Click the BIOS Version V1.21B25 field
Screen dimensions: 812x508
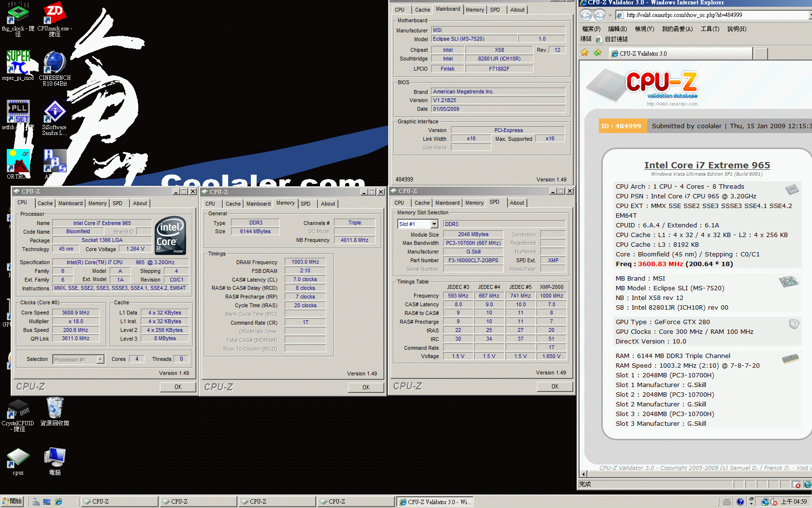pos(498,100)
